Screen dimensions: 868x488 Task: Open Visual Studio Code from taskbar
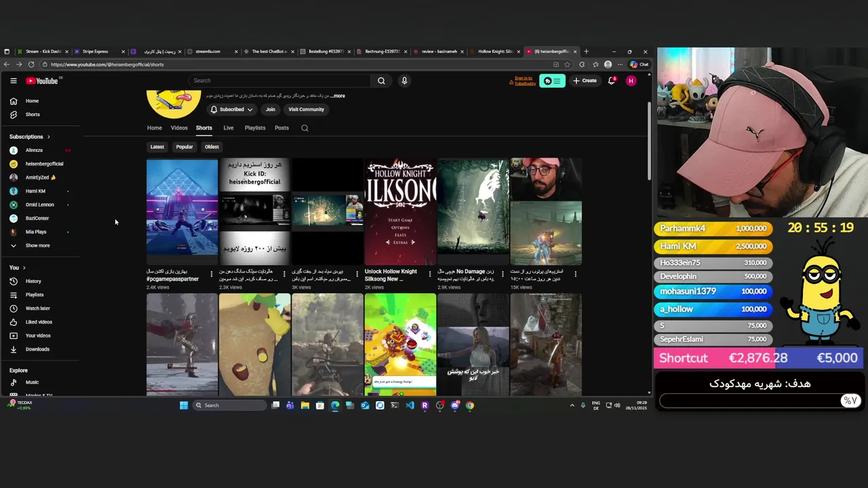tap(410, 405)
